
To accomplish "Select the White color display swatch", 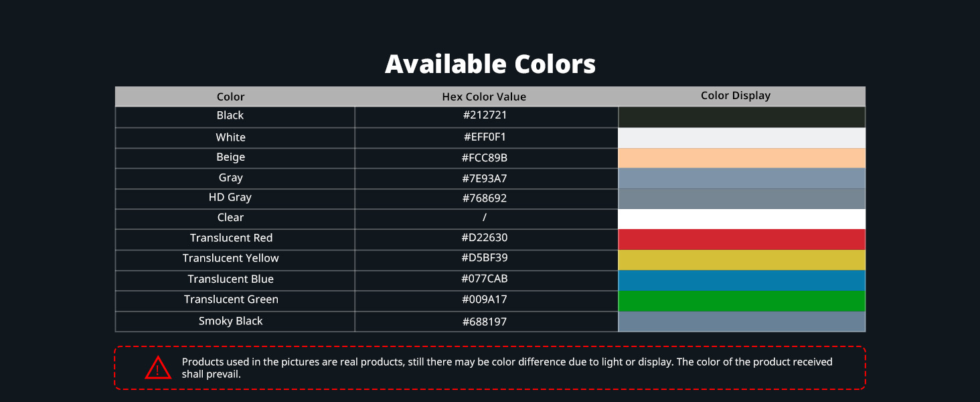I will (742, 137).
